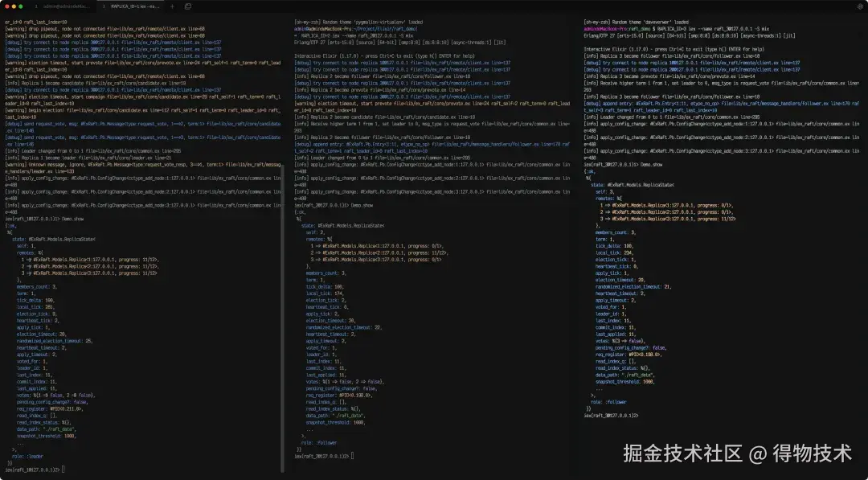Click the 'local_tick: 174' value
Image resolution: width=868 pixels, height=480 pixels.
325,293
